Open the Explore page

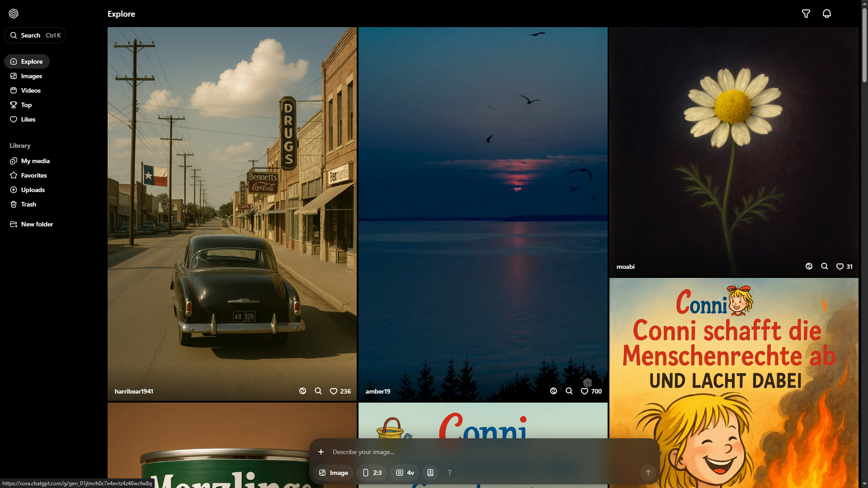27,61
